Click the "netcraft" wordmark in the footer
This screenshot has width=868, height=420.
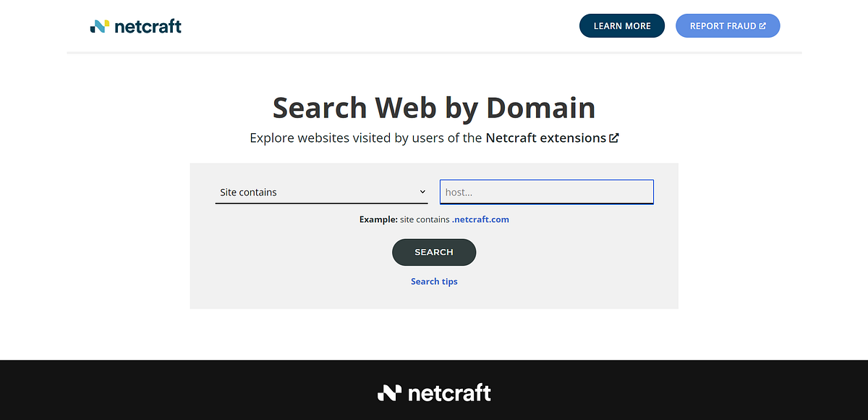(448, 392)
